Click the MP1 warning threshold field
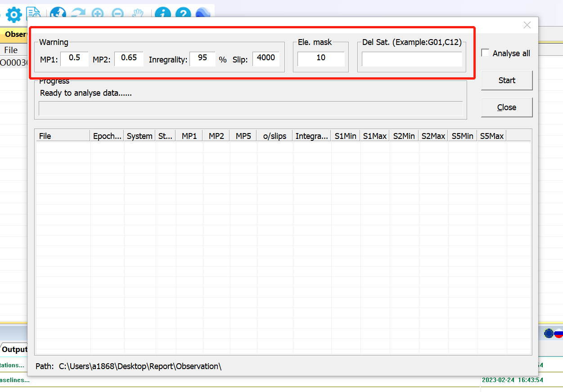The height and width of the screenshot is (392, 563). (x=75, y=58)
